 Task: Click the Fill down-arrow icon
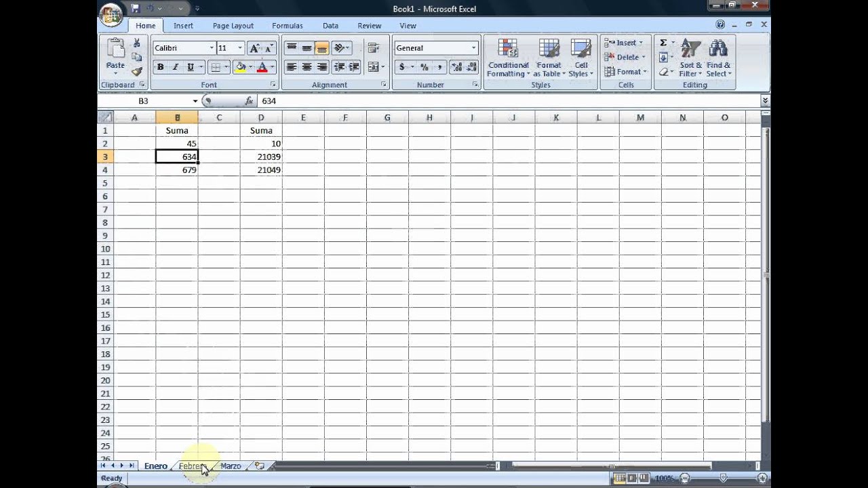[x=663, y=58]
